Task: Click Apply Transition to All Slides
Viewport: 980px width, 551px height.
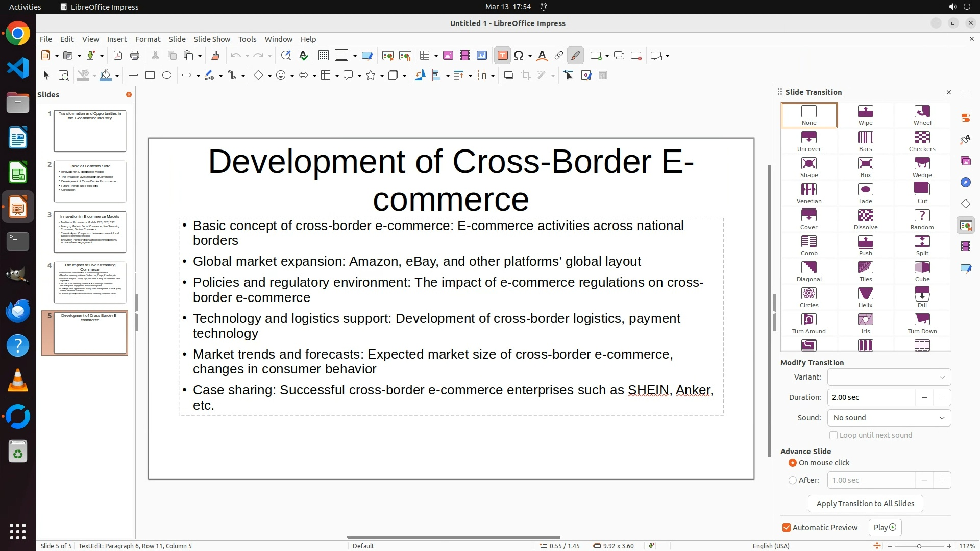Action: [x=865, y=504]
